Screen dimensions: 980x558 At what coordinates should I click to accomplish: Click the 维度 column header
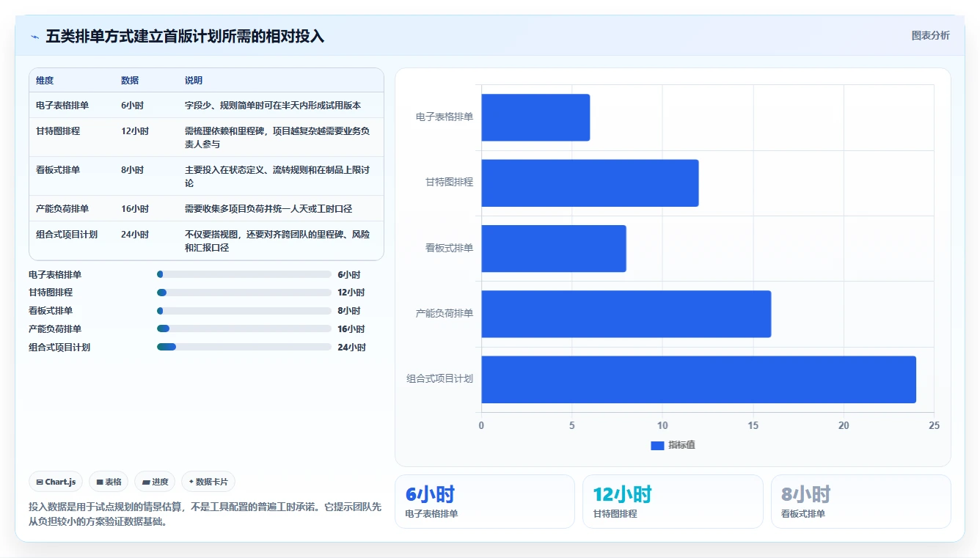coord(45,81)
